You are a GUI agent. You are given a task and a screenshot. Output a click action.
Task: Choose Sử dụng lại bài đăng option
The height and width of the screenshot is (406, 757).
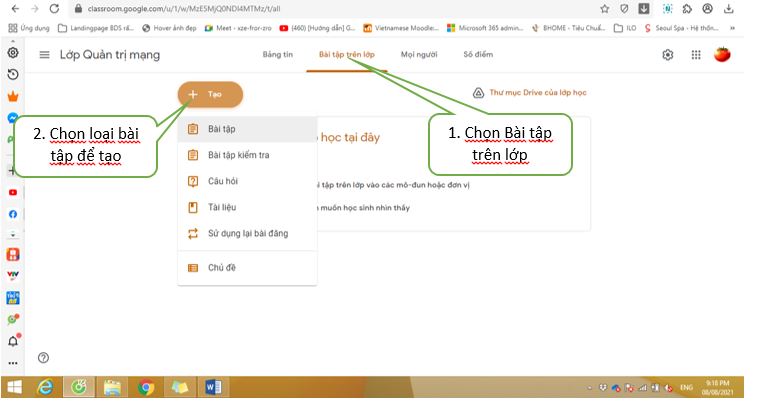[x=247, y=234]
